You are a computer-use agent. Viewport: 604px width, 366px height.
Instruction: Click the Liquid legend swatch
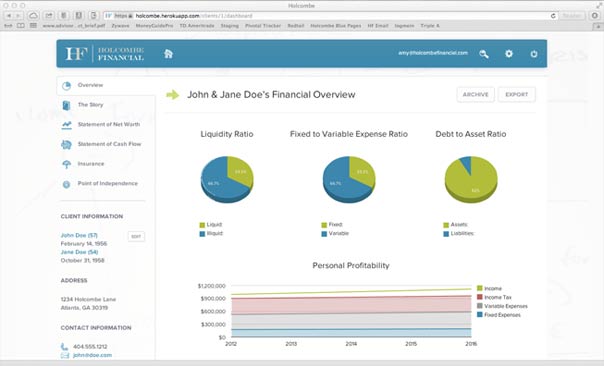pos(202,225)
